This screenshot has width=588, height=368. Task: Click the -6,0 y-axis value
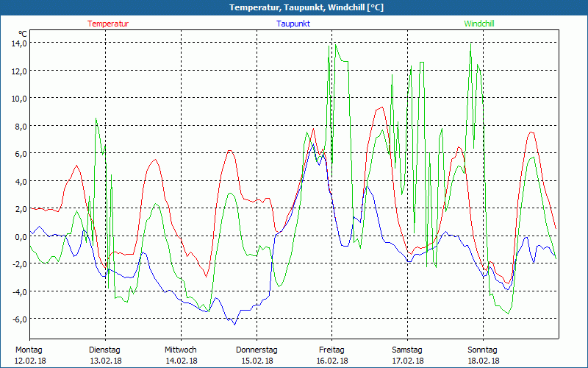pyautogui.click(x=19, y=319)
